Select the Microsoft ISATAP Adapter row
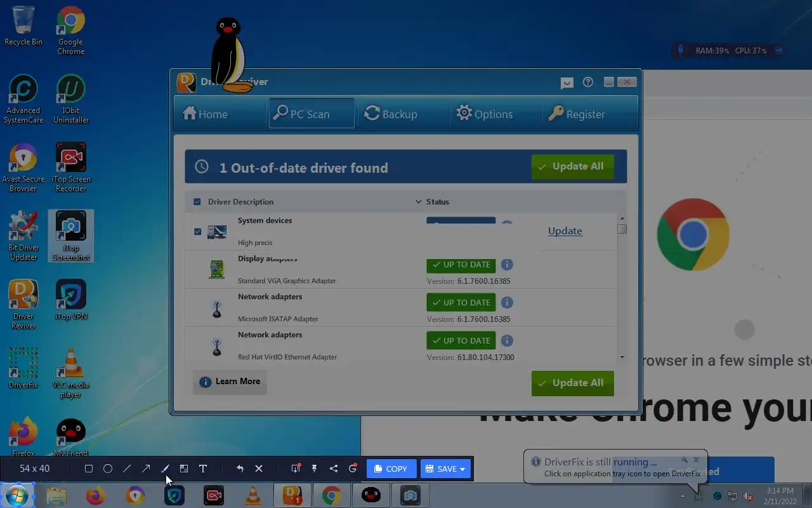812x508 pixels. click(x=401, y=307)
